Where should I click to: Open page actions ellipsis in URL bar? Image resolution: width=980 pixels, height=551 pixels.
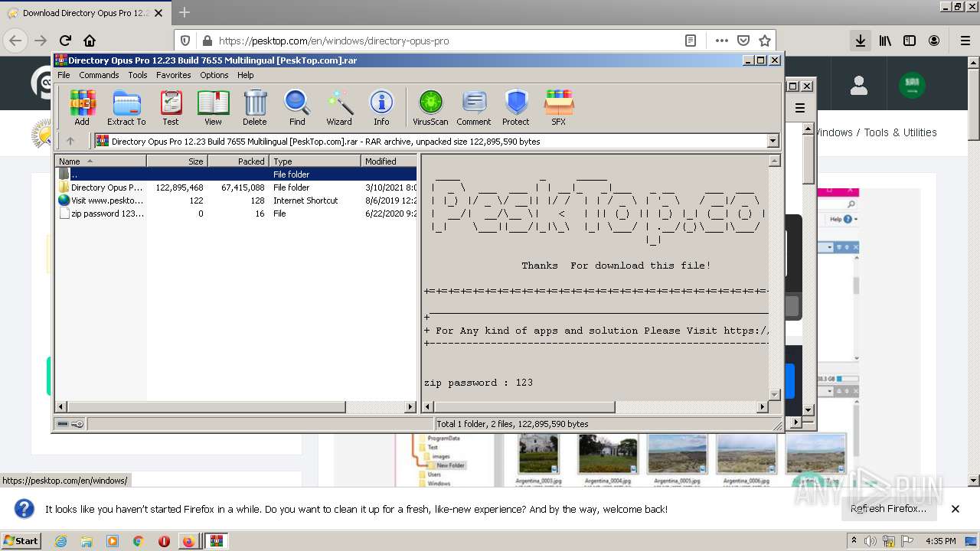click(721, 41)
